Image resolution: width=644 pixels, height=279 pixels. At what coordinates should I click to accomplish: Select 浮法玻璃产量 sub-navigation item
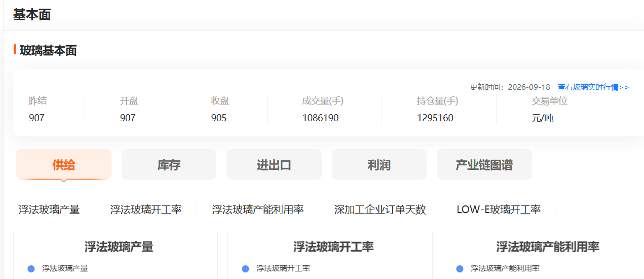[x=49, y=210]
